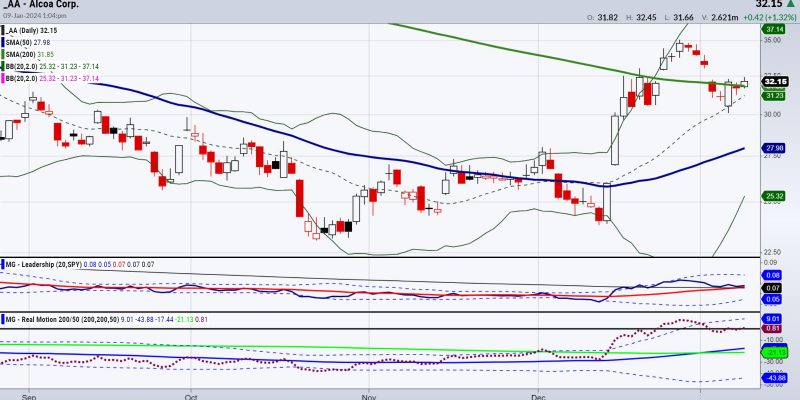Click the Low value 31.66
The width and height of the screenshot is (800, 400).
pyautogui.click(x=684, y=17)
